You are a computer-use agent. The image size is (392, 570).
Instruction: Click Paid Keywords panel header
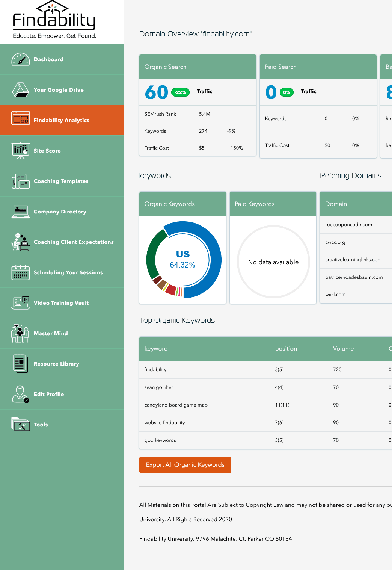pyautogui.click(x=273, y=204)
